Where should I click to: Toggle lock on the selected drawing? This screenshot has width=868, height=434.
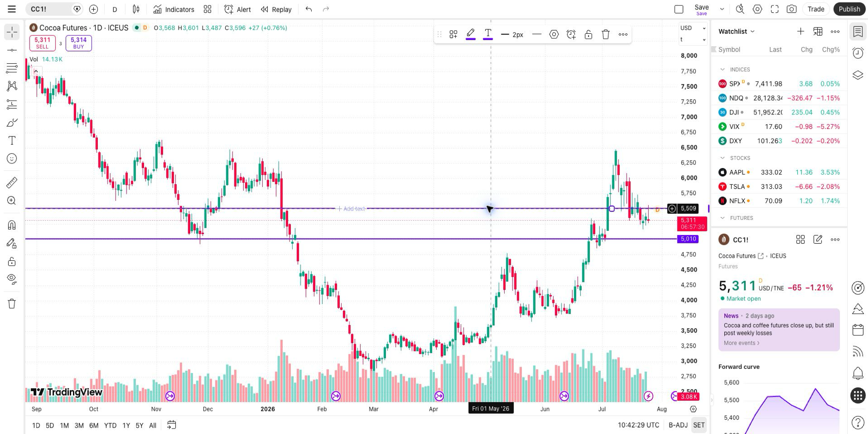[588, 34]
